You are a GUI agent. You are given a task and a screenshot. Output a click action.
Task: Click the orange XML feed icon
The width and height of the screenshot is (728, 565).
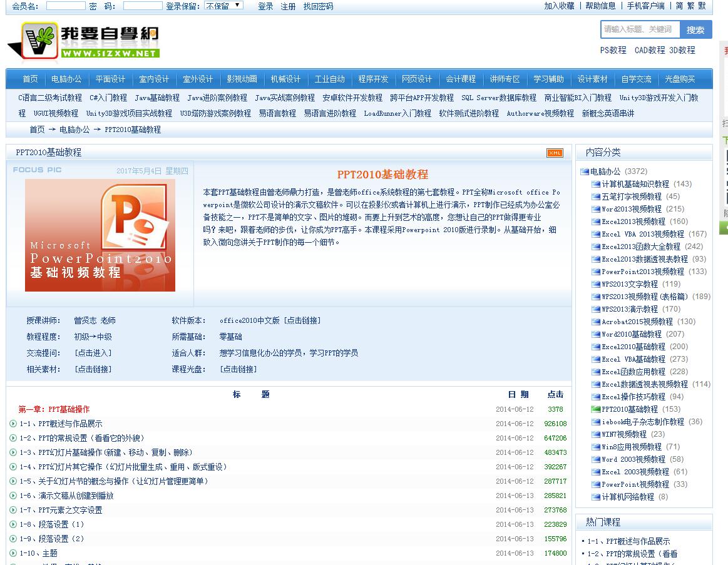pos(555,153)
